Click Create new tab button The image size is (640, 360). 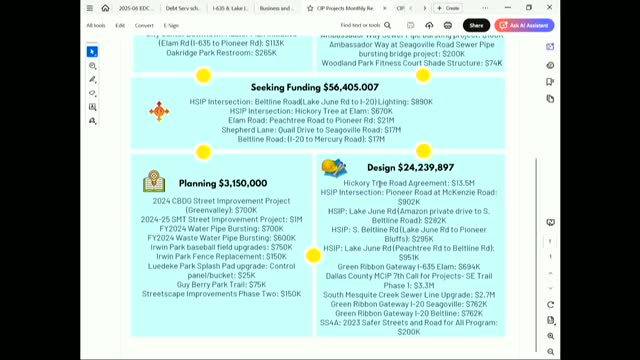click(x=448, y=8)
